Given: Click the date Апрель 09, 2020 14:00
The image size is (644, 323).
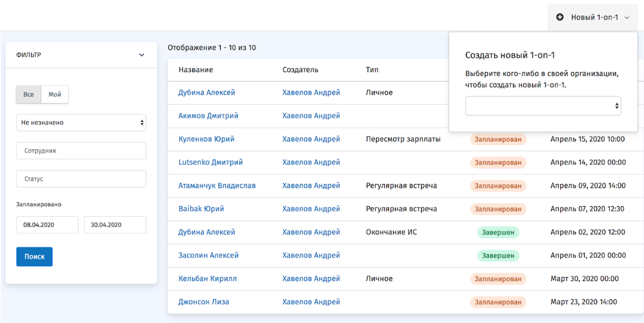Looking at the screenshot, I should pyautogui.click(x=588, y=185).
